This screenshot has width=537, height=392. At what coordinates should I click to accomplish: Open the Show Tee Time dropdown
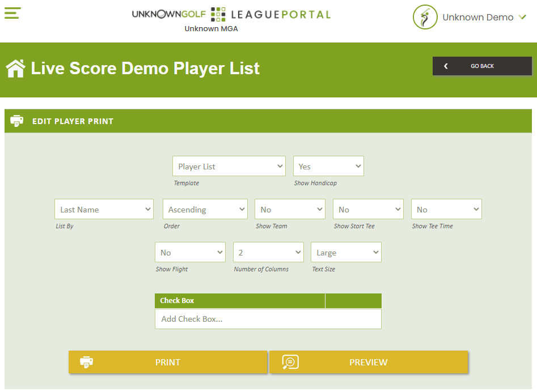[x=446, y=210]
